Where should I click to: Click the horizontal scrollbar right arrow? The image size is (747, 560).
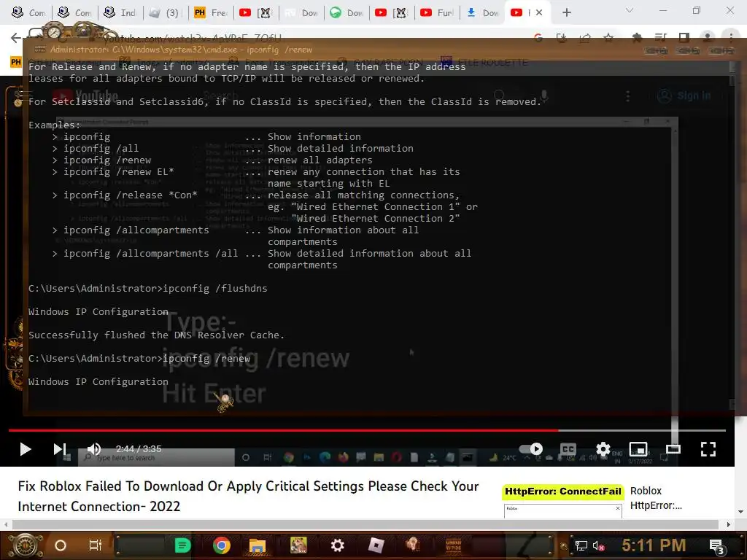pos(728,524)
